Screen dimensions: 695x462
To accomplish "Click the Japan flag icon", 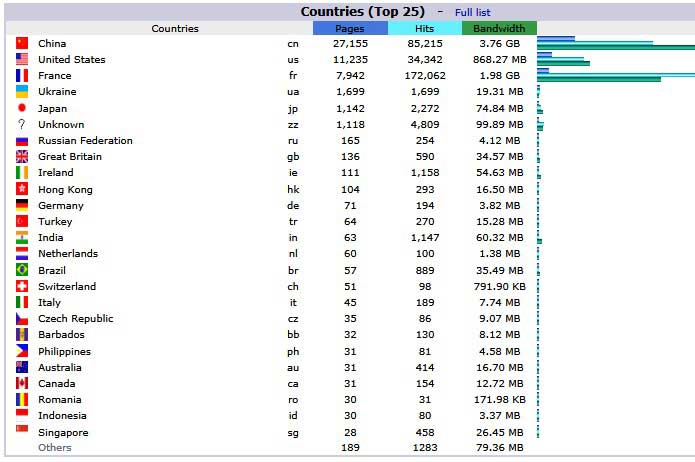I will point(22,108).
